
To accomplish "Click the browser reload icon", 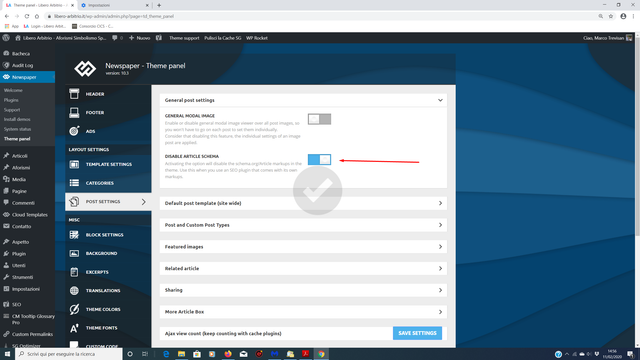I will [27, 16].
